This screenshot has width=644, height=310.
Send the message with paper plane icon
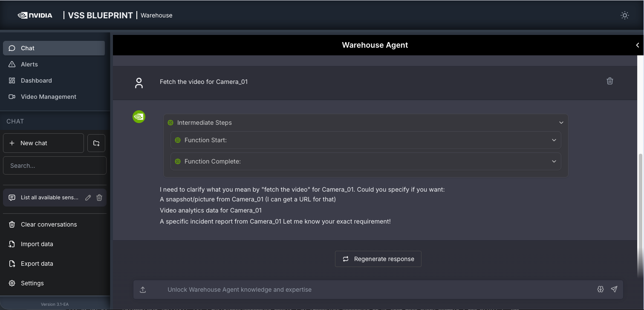pos(614,289)
